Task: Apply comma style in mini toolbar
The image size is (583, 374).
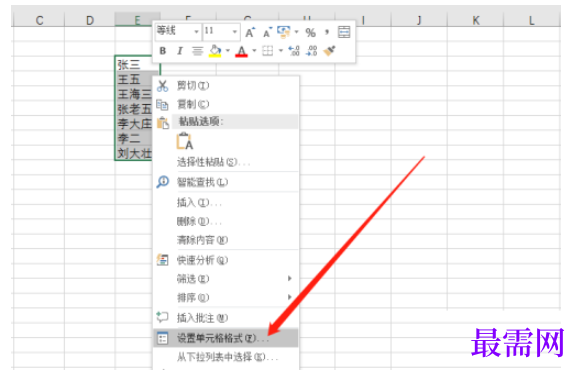Action: click(x=327, y=32)
